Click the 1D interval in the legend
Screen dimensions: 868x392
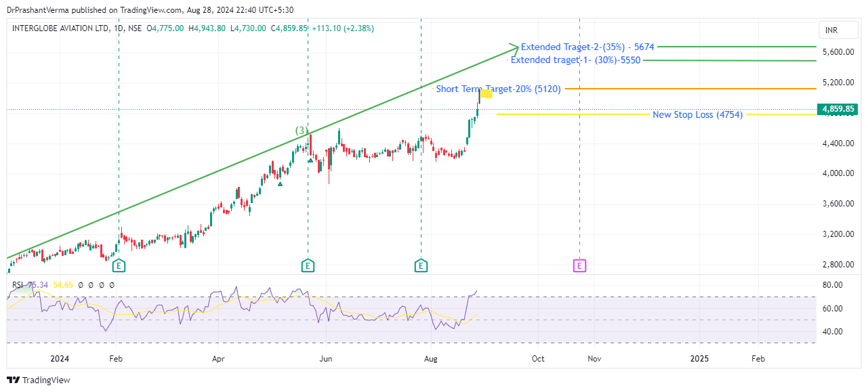coord(117,28)
